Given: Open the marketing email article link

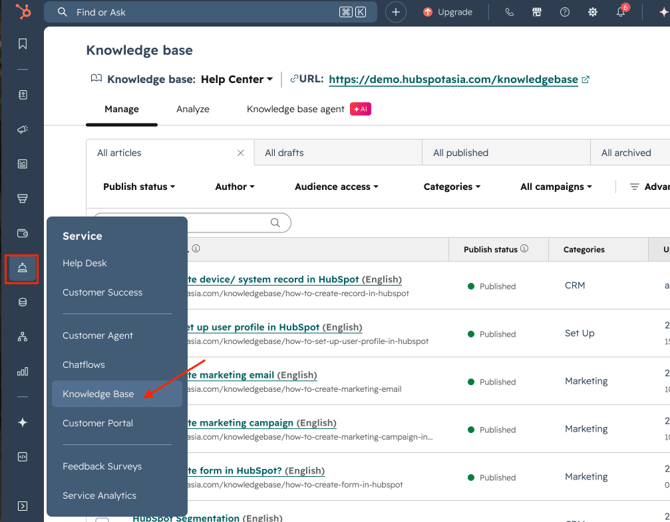Looking at the screenshot, I should [x=252, y=375].
